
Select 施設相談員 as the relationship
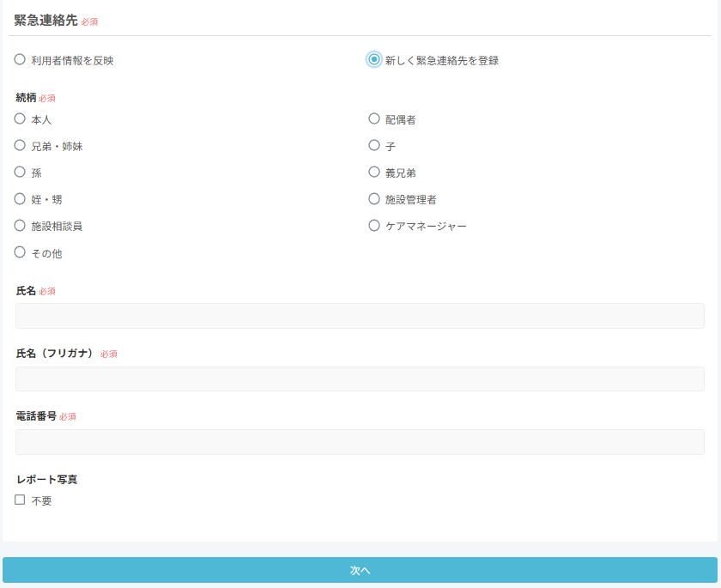click(x=20, y=226)
